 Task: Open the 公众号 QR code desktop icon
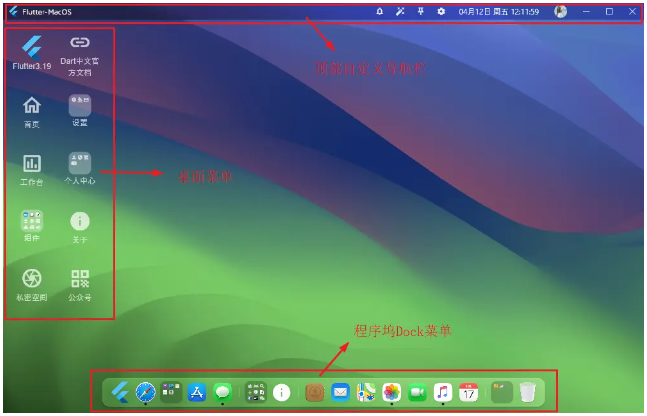pos(80,279)
